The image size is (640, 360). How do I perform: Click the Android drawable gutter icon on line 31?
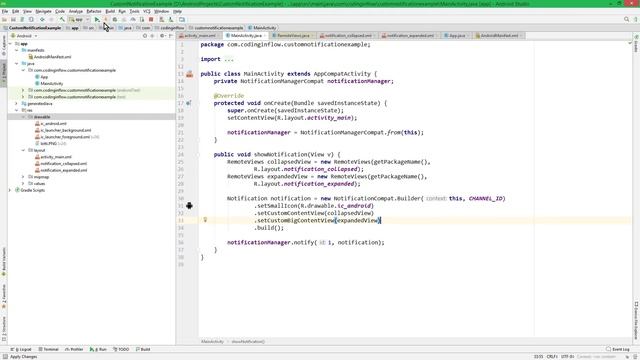coord(189,206)
